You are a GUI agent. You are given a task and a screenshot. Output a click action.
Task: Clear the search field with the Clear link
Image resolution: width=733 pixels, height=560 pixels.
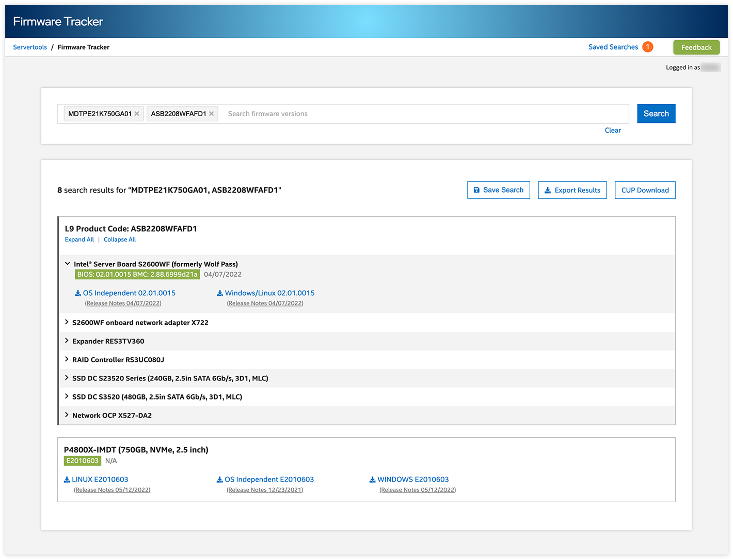(x=613, y=130)
